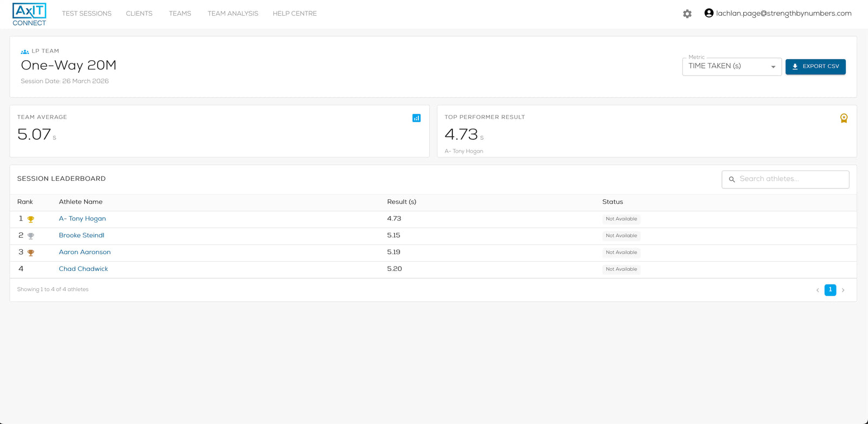Open the Metric Time Taken dropdown

(x=732, y=66)
